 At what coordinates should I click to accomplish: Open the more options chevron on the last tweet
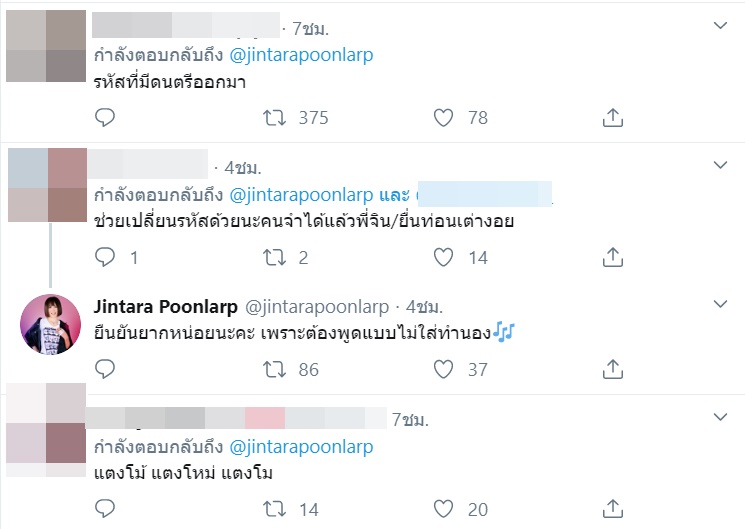(720, 414)
